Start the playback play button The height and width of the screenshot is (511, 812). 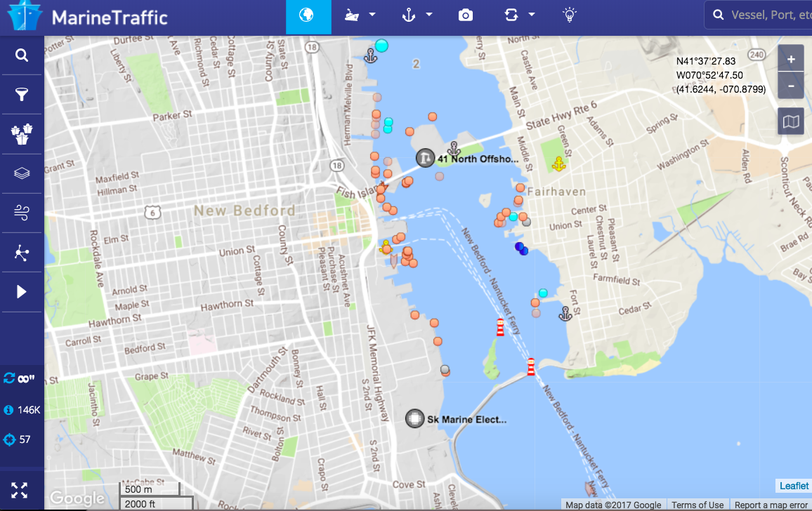click(x=21, y=292)
